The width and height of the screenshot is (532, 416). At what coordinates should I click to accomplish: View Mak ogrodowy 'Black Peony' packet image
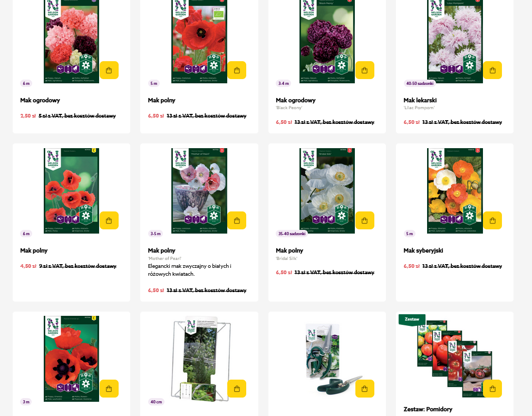(327, 42)
